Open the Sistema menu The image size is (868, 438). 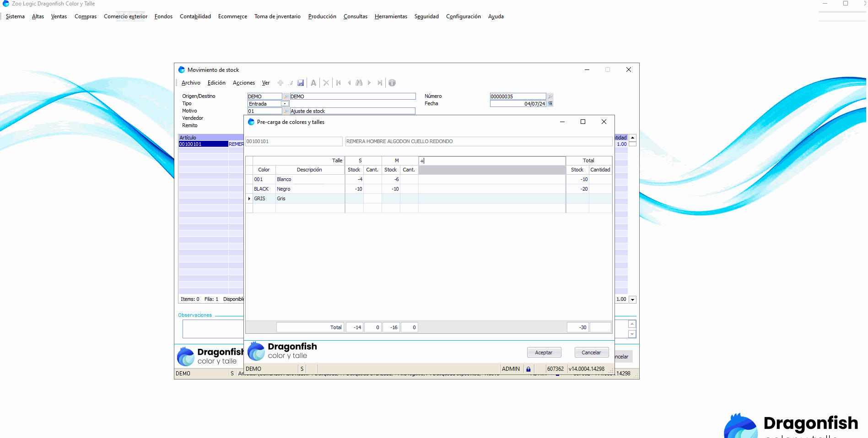tap(15, 16)
